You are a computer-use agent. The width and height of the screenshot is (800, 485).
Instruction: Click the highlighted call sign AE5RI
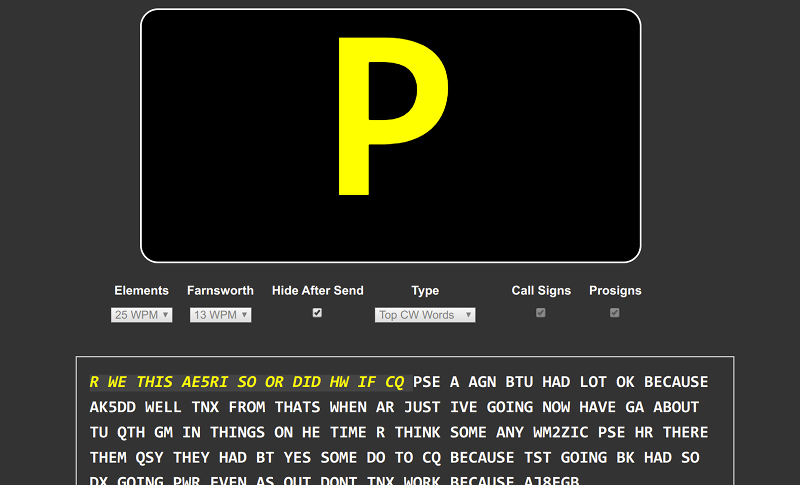(x=206, y=382)
